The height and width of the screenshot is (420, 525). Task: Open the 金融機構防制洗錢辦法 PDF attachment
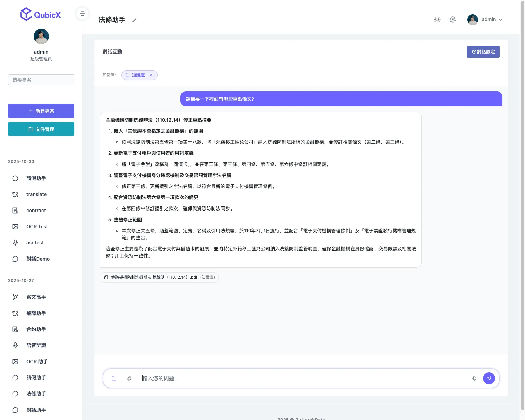point(159,277)
